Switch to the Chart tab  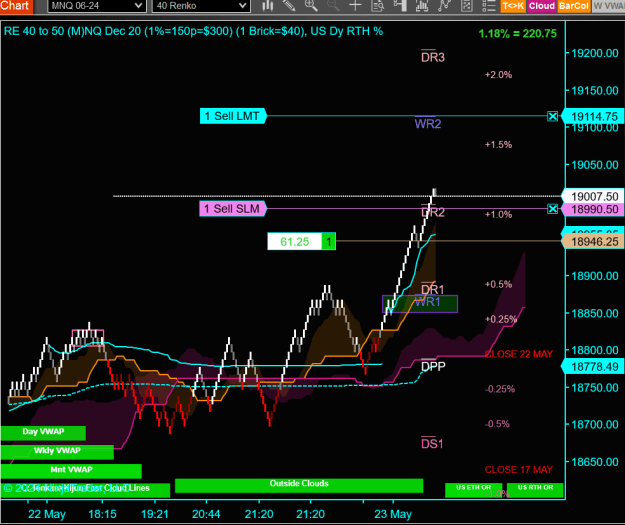16,6
